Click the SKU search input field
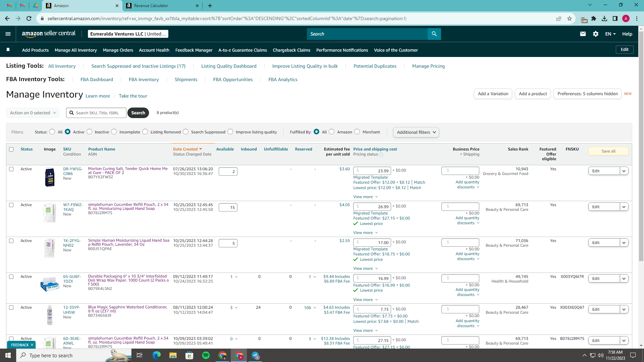 pos(96,113)
